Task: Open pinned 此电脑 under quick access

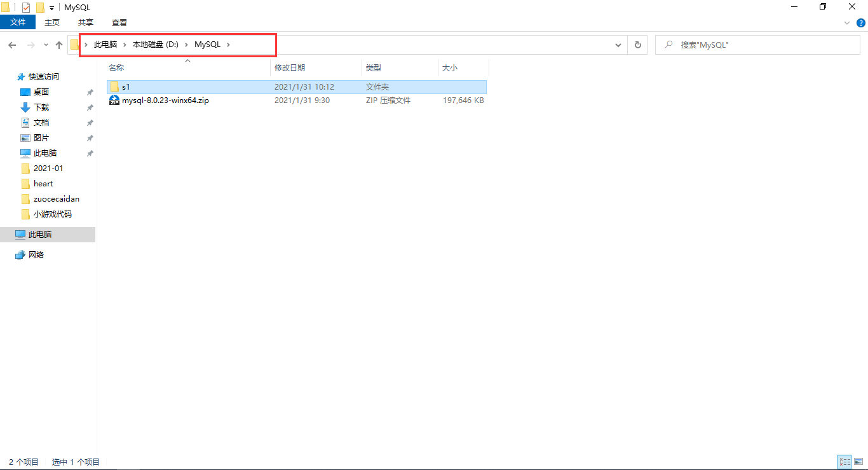Action: click(x=45, y=153)
